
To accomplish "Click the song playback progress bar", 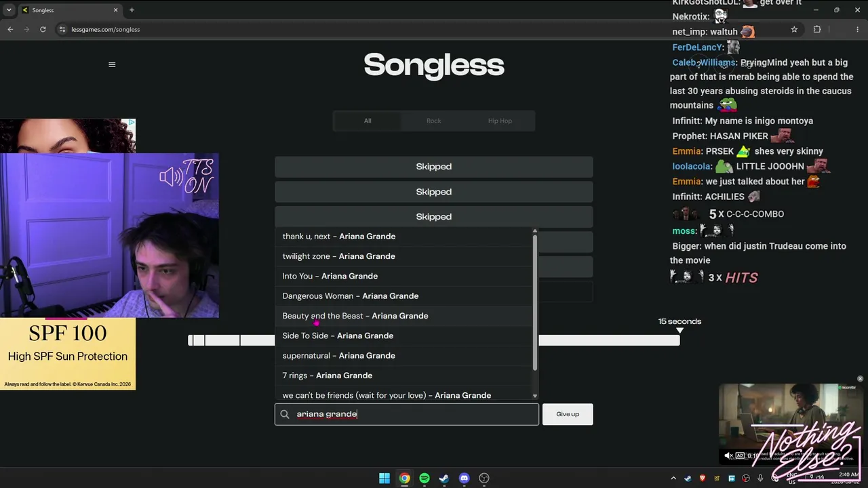I will click(x=434, y=340).
